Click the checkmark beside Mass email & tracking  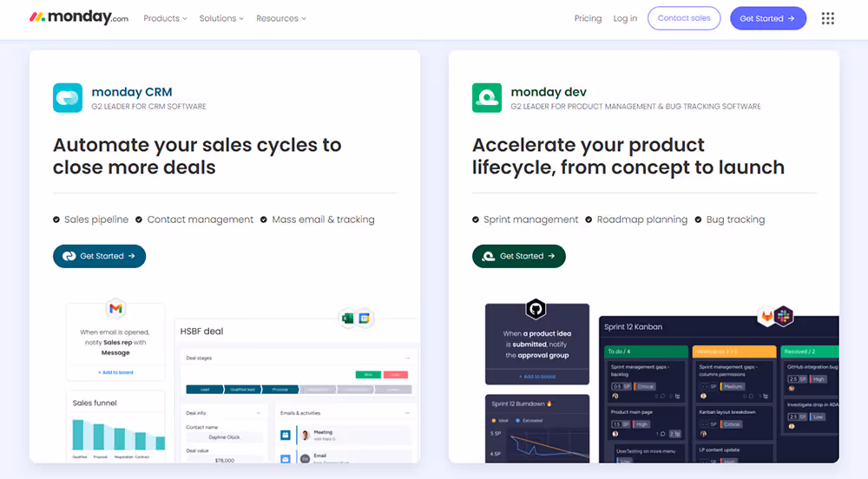click(x=264, y=220)
